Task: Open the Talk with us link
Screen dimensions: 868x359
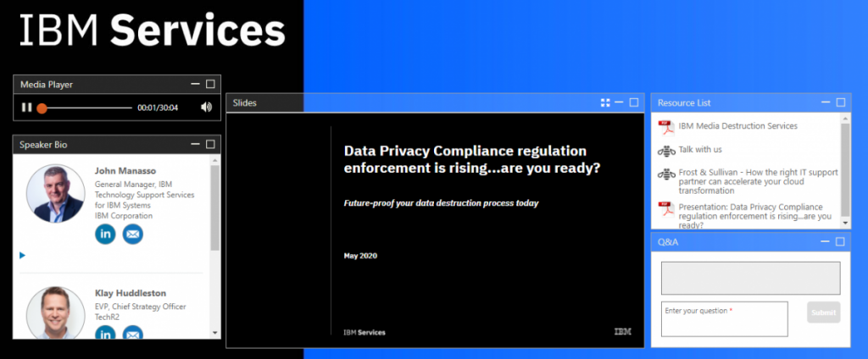Action: click(700, 149)
